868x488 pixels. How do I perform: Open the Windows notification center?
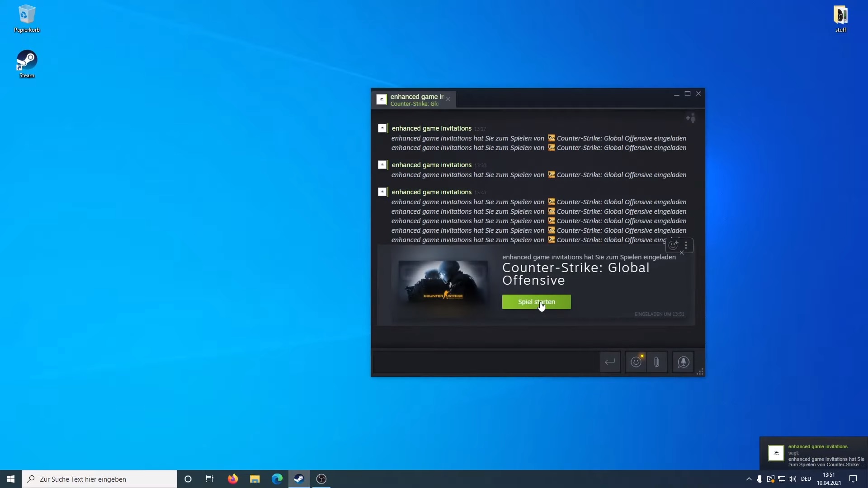click(x=853, y=479)
